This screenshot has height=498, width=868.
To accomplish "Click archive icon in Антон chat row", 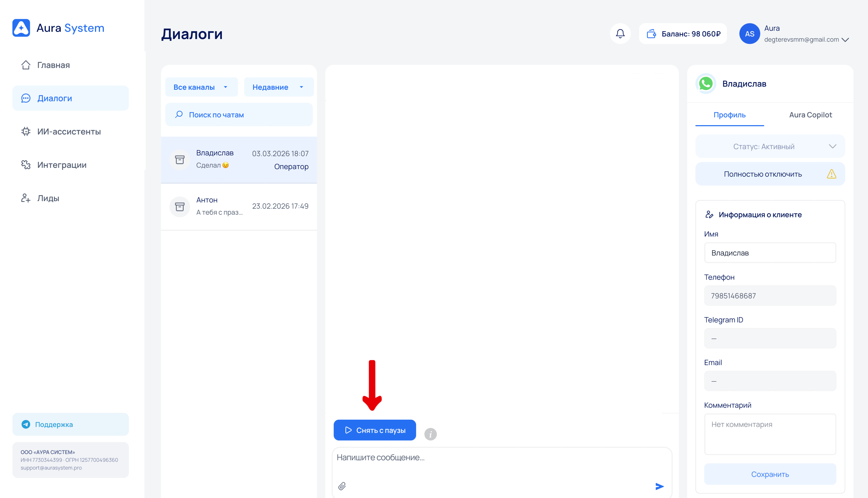I will [x=180, y=206].
